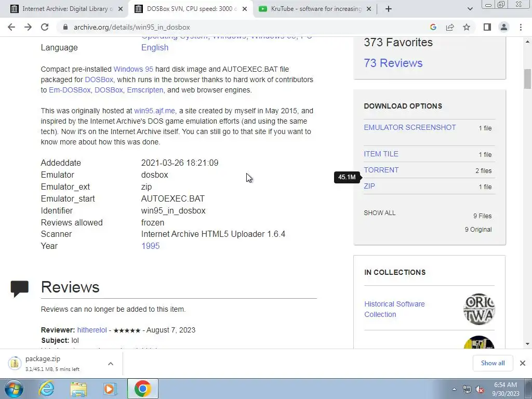Open Chrome's three-dot menu
Screen dimensions: 532x399
pos(521,27)
